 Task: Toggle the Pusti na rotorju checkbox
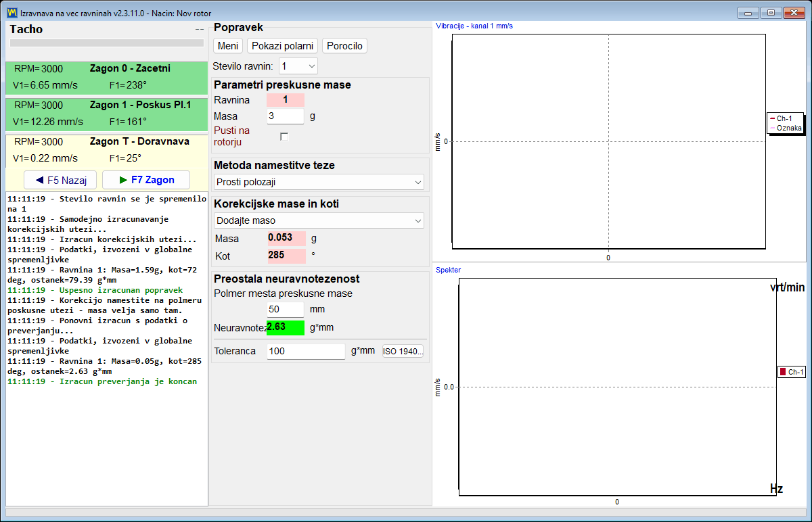(284, 137)
